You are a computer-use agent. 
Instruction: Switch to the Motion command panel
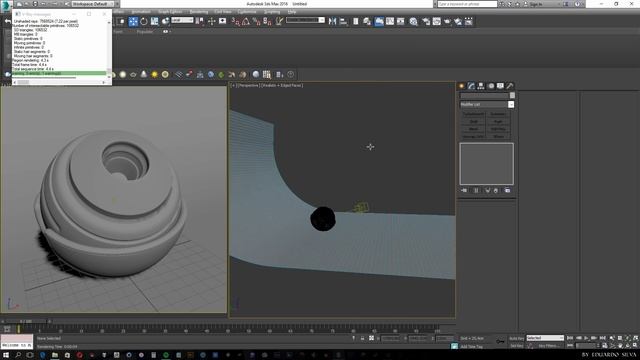(x=491, y=86)
